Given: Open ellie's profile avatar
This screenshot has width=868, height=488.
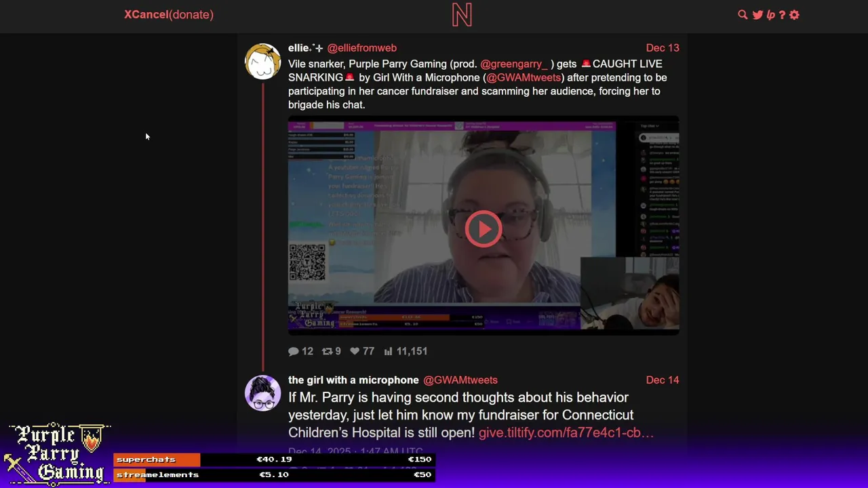Looking at the screenshot, I should click(x=262, y=62).
